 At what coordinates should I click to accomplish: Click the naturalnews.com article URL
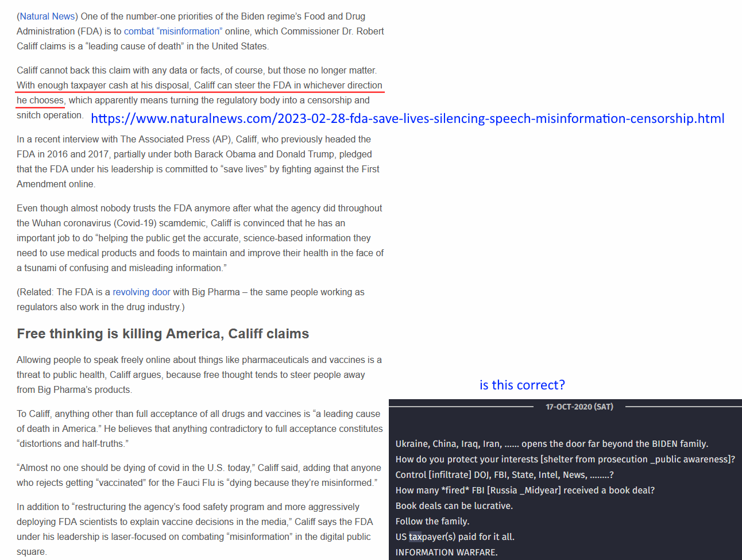pyautogui.click(x=408, y=118)
